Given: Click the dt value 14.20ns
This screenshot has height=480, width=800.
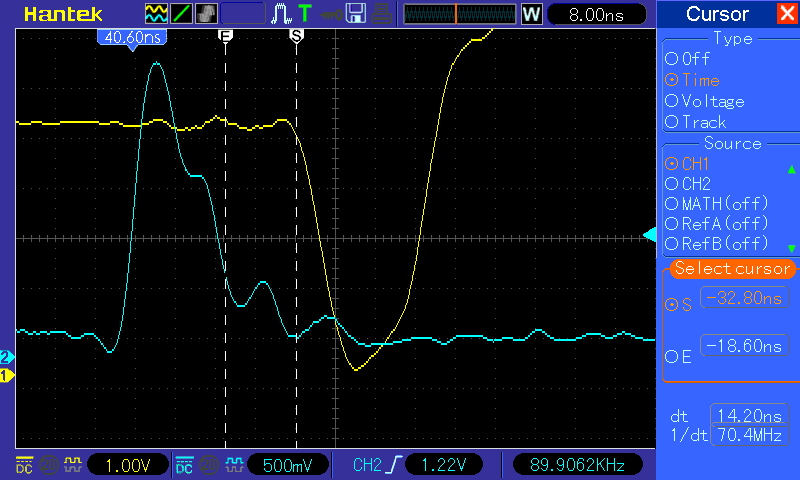Looking at the screenshot, I should [x=749, y=416].
